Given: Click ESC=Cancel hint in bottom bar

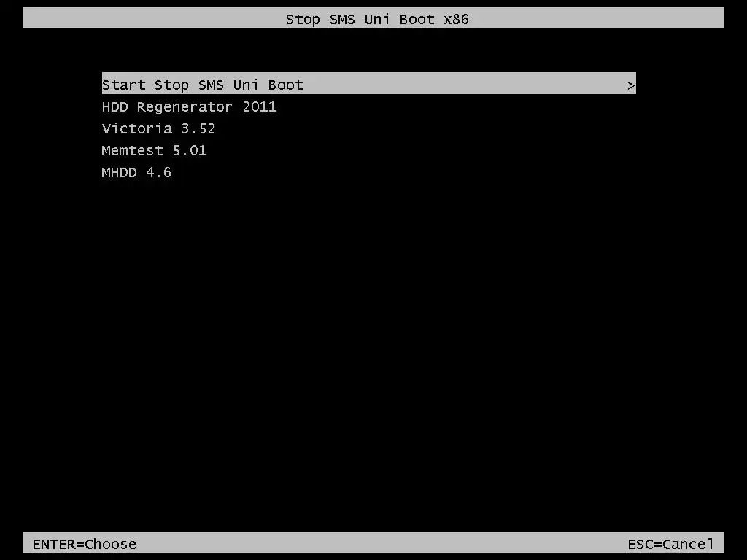Looking at the screenshot, I should (x=670, y=544).
